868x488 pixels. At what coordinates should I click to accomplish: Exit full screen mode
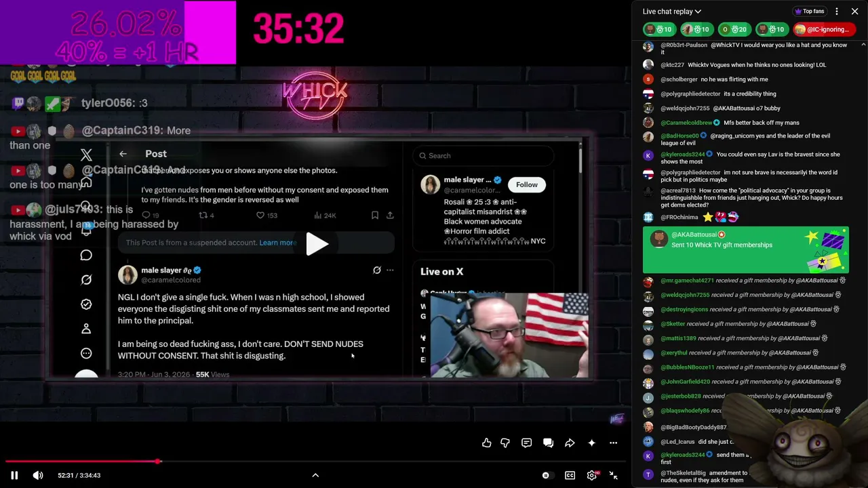coord(613,475)
